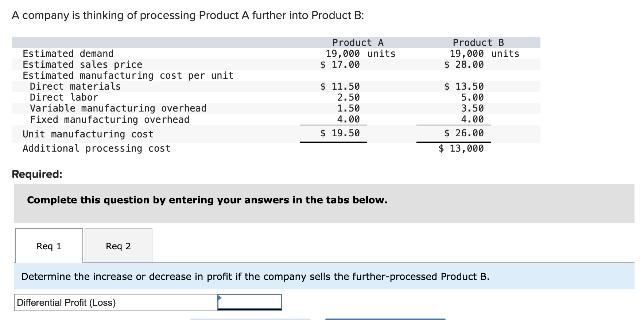Click the Additional processing cost label
Screen dimensions: 644x320
click(x=97, y=148)
